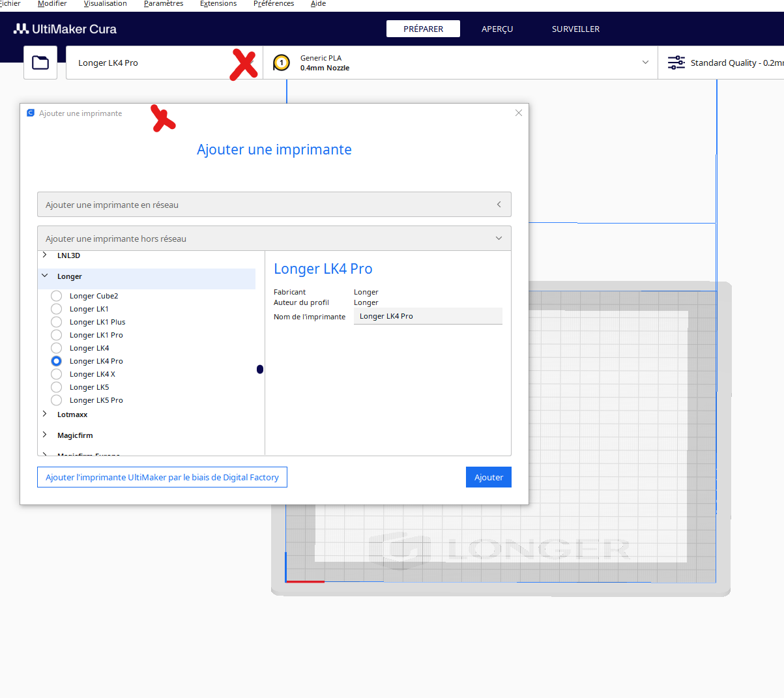Select Longer LK1 radio button
This screenshot has height=698, width=784.
(57, 309)
